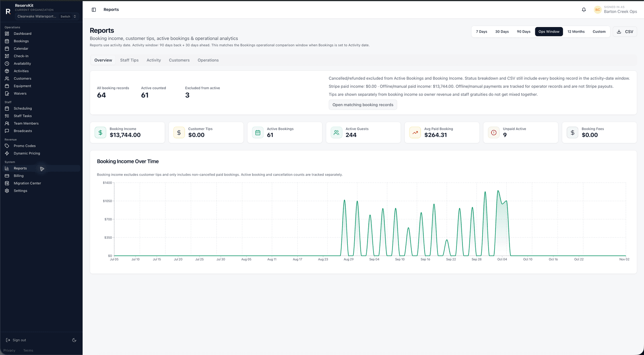Select the 12 Months range

[576, 32]
